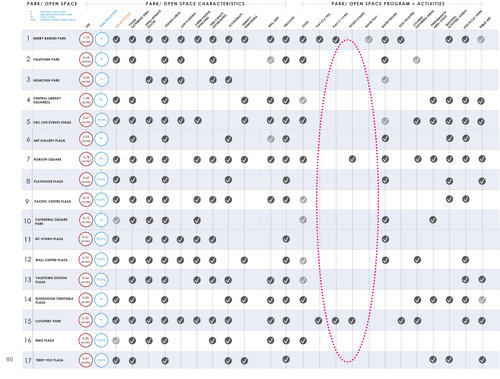
Task: Click the Public Art check mark for Playhouse Plaza
Action: [x=482, y=181]
